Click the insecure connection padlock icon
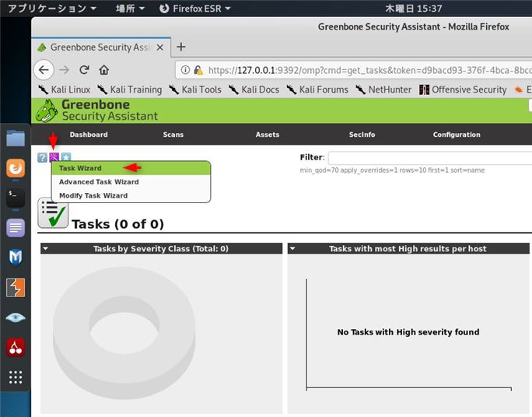The height and width of the screenshot is (417, 532). coord(198,70)
